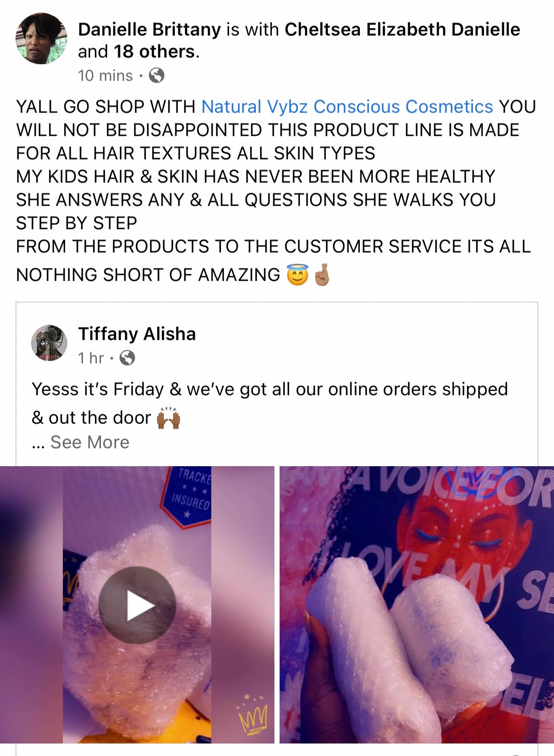Open Danielle Brittany's profile picture
554x756 pixels.
(x=41, y=38)
